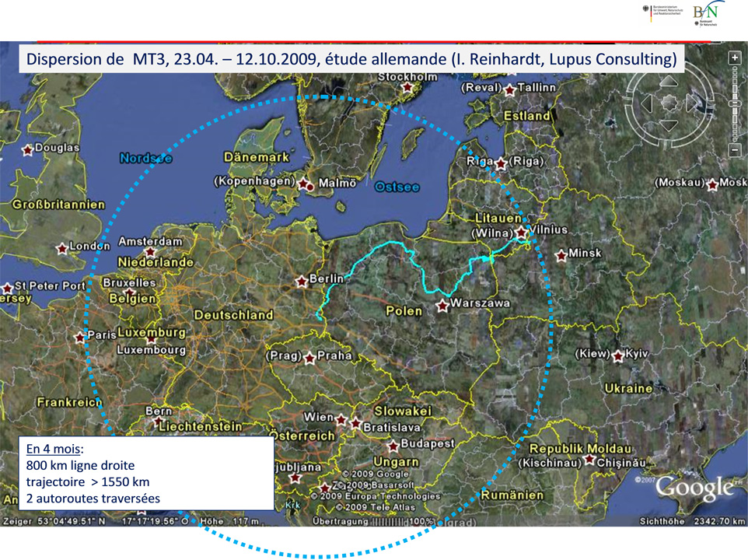Click the 'Dispersion de MT3' slide title
The height and width of the screenshot is (560, 748).
351,59
